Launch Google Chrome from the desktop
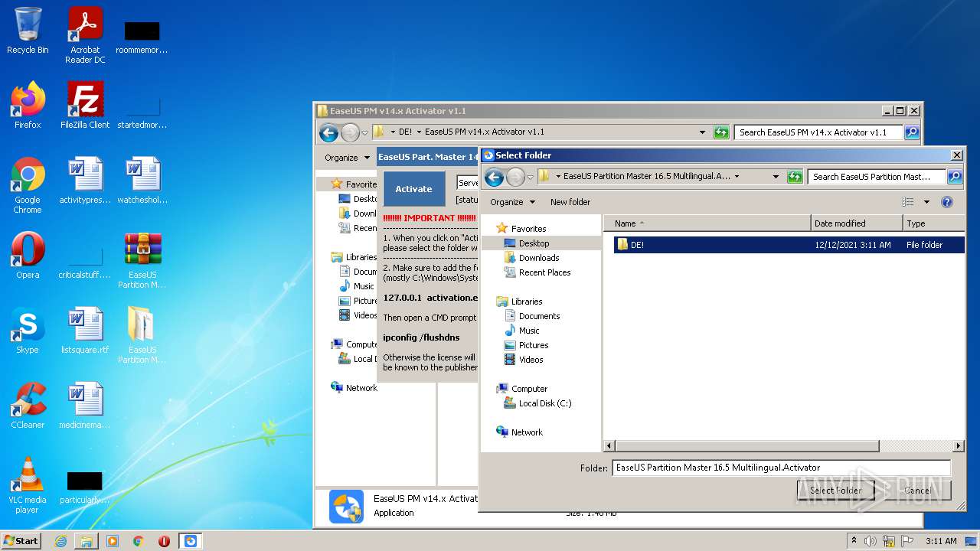This screenshot has width=980, height=551. click(x=28, y=185)
